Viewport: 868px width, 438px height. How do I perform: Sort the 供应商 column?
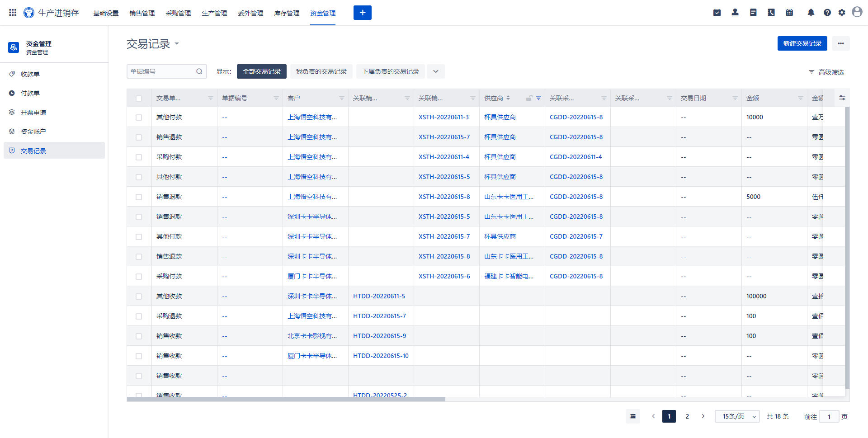pyautogui.click(x=508, y=98)
